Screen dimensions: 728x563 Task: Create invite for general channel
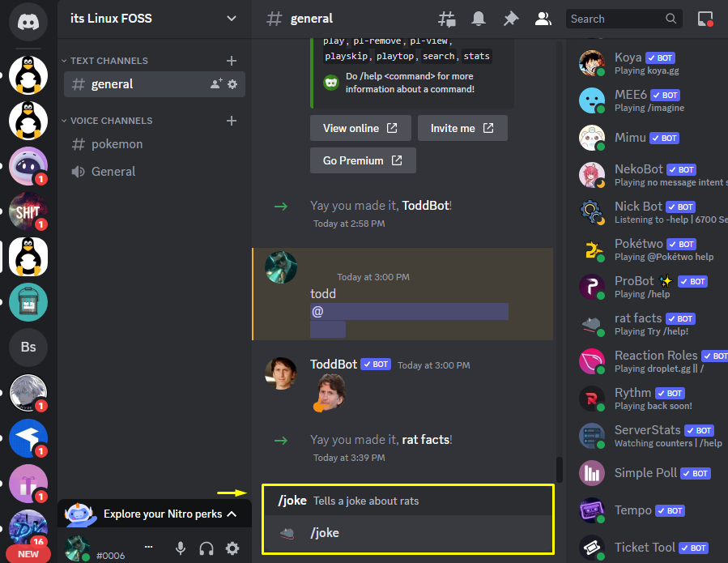tap(216, 84)
